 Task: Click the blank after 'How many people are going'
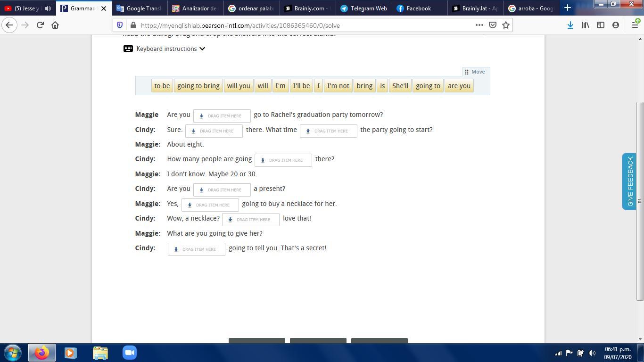click(283, 160)
